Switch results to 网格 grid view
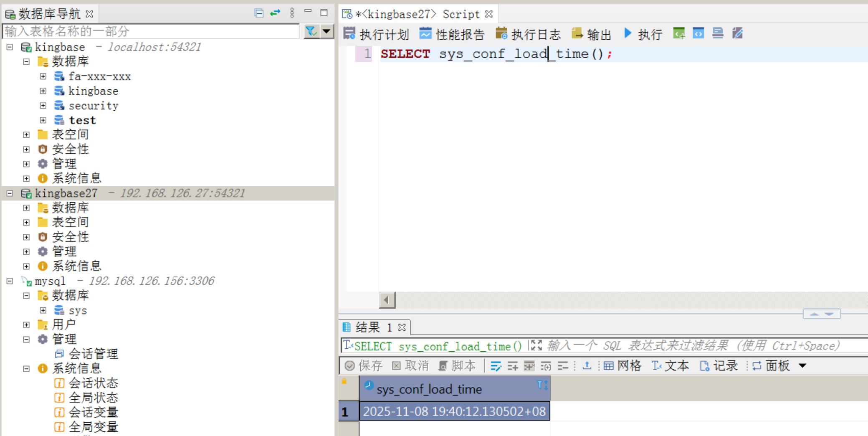Viewport: 868px width, 436px height. pyautogui.click(x=622, y=366)
